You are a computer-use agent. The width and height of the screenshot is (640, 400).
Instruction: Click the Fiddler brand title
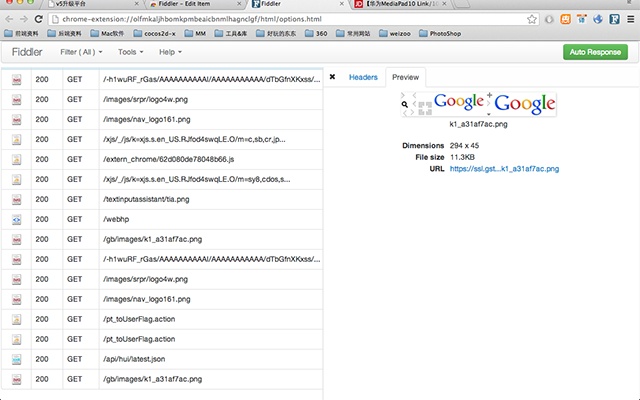27,52
